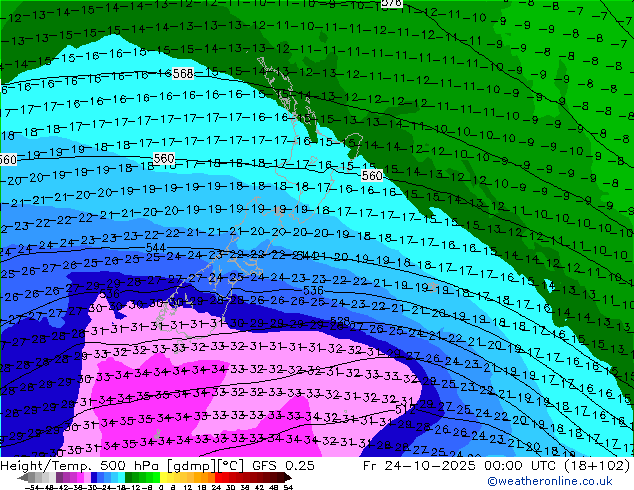Click the 'GFS 0.25' model label
The height and width of the screenshot is (490, 634).
(283, 466)
